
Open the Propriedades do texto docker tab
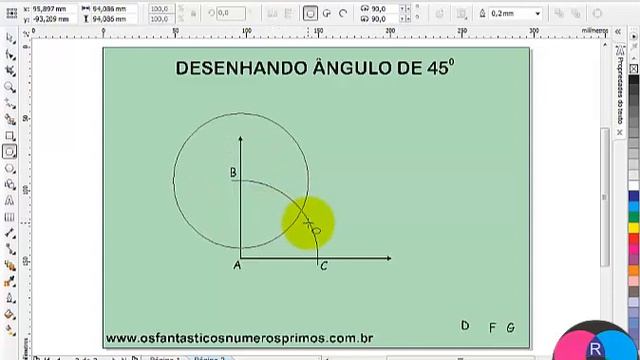(x=620, y=86)
